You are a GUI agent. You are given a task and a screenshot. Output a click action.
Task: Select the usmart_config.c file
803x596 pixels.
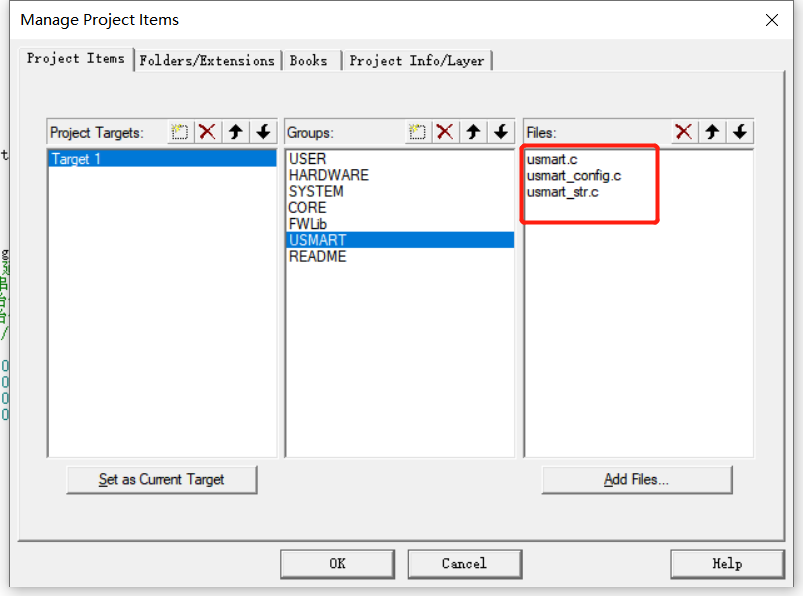tap(574, 176)
